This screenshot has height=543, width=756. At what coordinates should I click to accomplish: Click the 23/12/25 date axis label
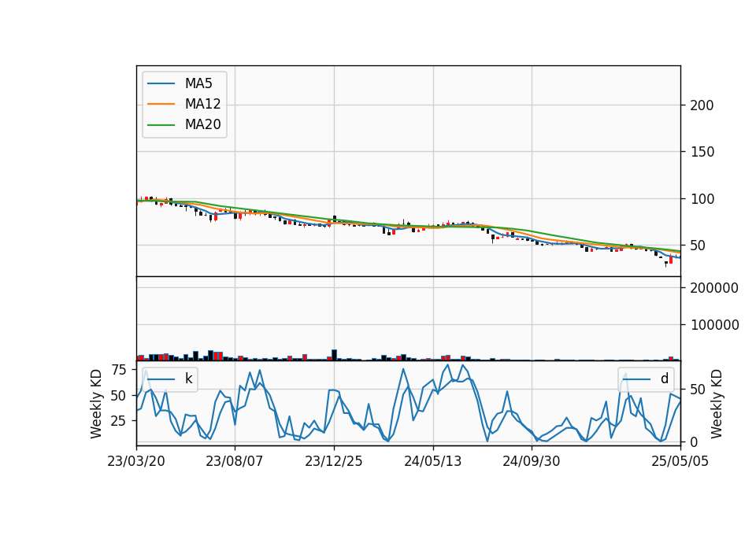334,461
